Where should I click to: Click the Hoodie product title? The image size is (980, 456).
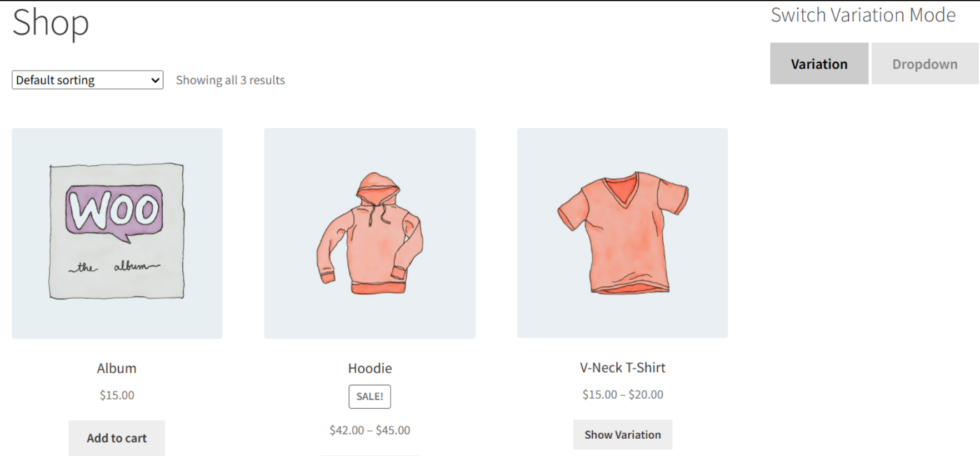(x=370, y=368)
